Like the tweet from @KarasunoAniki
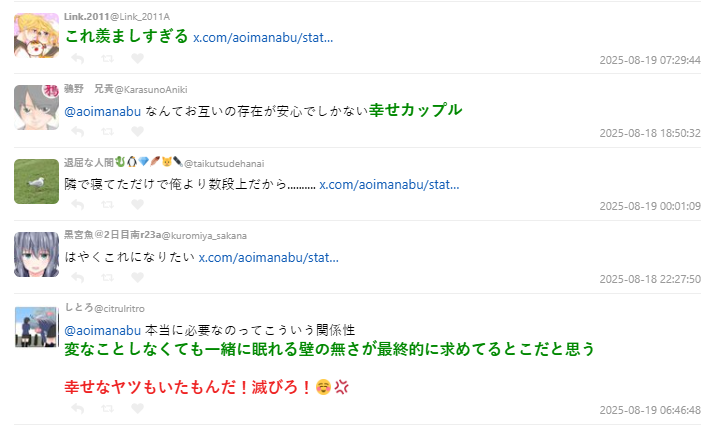The image size is (714, 426). [138, 132]
